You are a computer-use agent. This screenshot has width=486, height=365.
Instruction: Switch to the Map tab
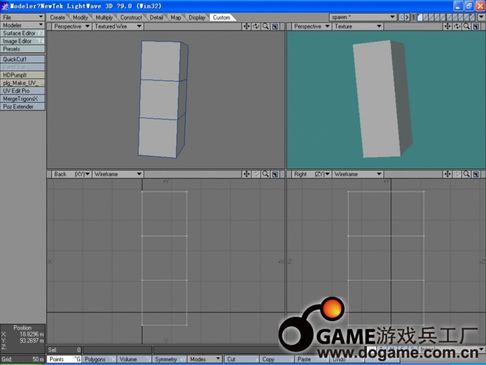point(176,17)
